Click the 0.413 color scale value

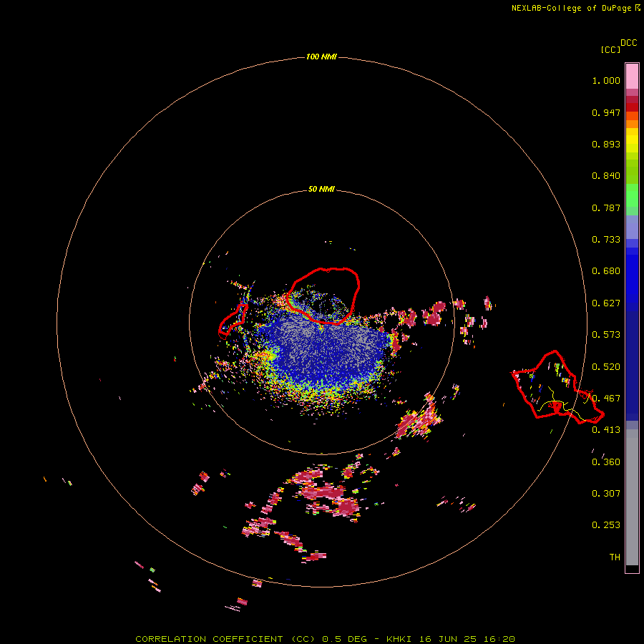606,430
